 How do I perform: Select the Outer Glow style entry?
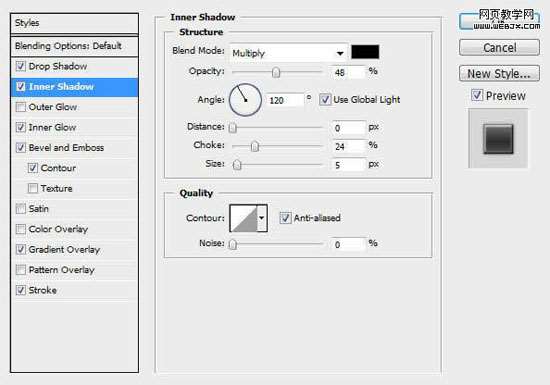click(74, 107)
